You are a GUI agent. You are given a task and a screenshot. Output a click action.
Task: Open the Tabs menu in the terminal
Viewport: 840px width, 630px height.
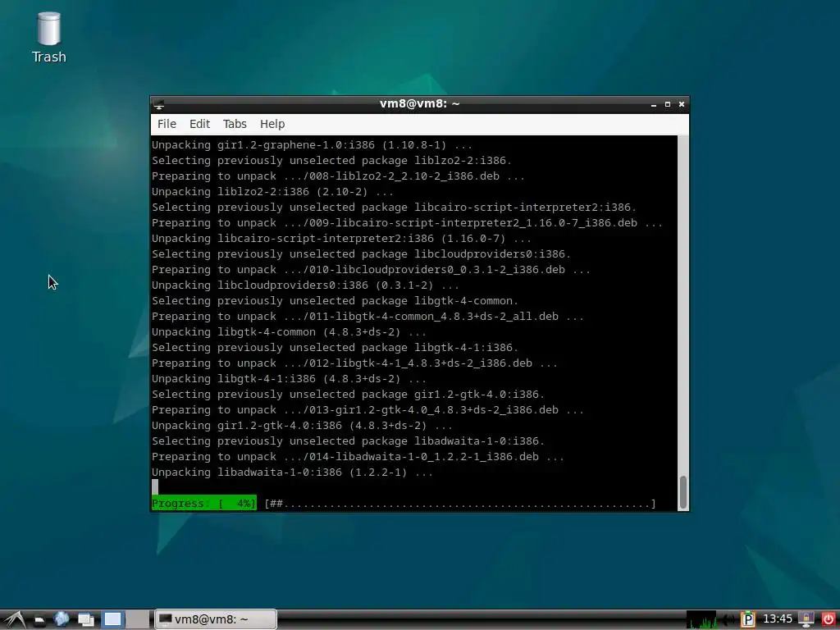[235, 124]
